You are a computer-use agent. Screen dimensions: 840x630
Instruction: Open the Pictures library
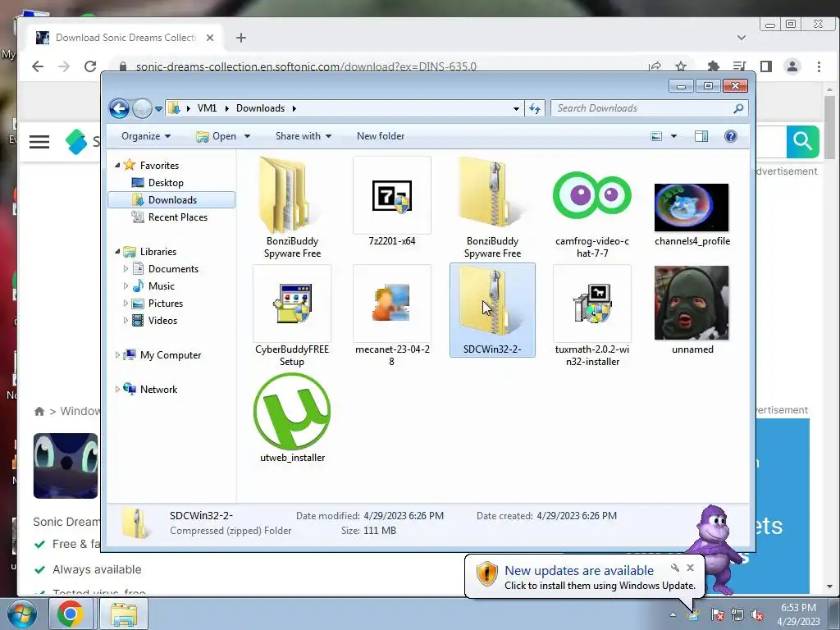(166, 304)
